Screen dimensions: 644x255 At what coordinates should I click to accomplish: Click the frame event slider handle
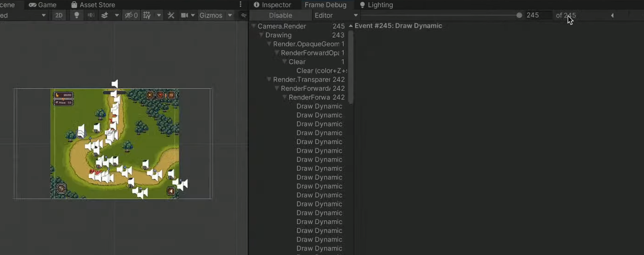click(519, 15)
